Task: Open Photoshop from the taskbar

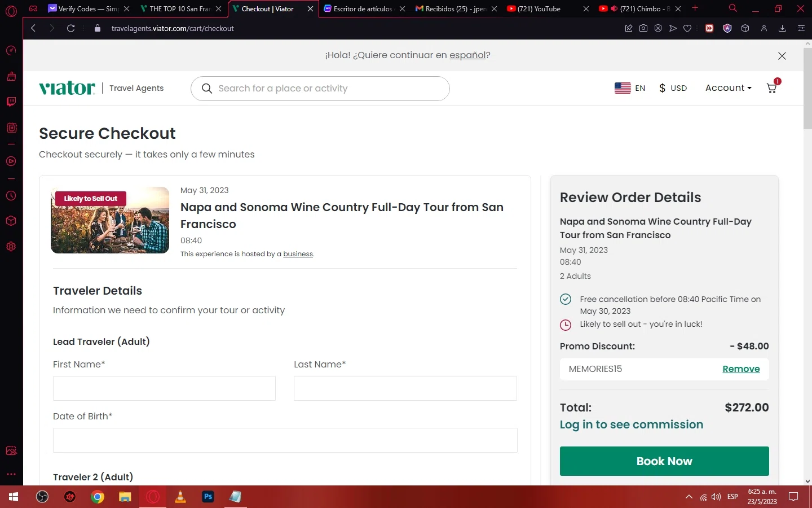Action: pos(208,497)
